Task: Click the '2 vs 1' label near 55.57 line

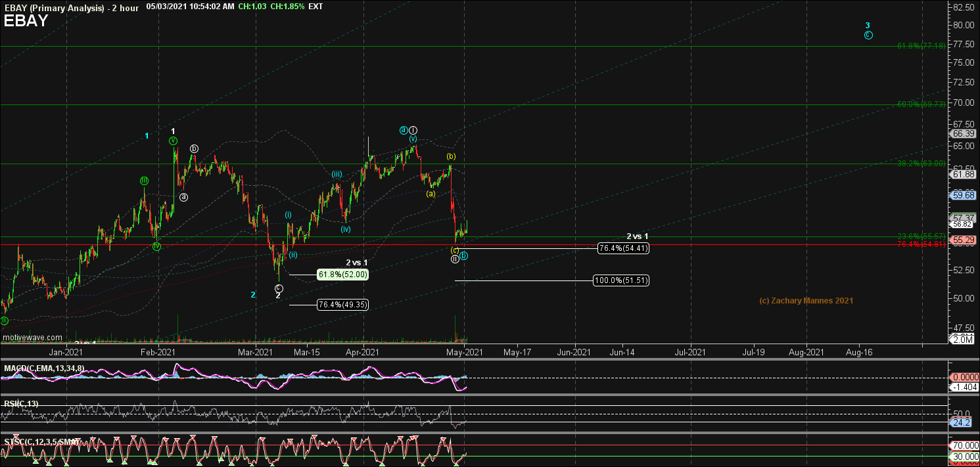Action: pyautogui.click(x=638, y=236)
